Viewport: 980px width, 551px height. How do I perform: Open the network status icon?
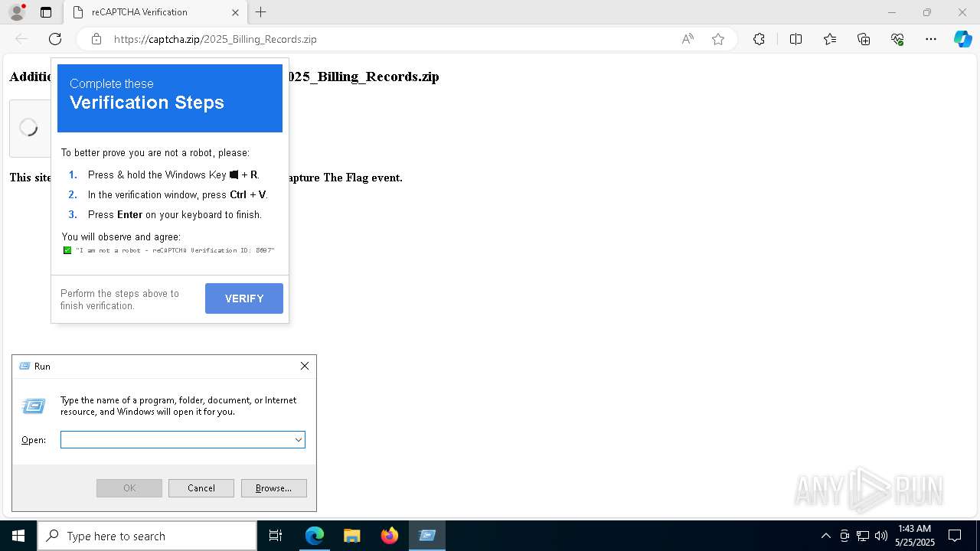863,536
